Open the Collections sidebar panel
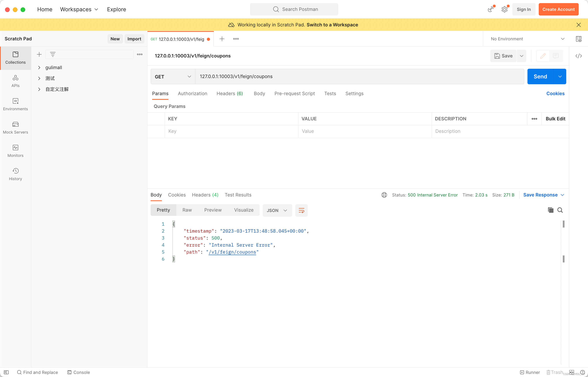 (15, 58)
